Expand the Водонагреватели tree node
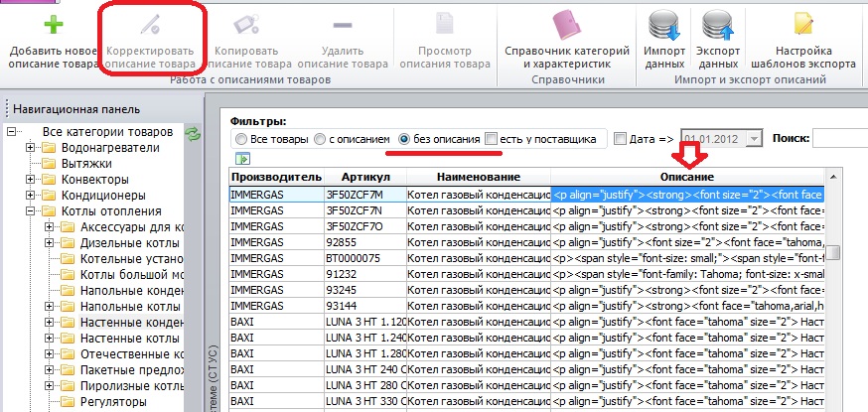Screen dimensions: 868x412 (30, 148)
